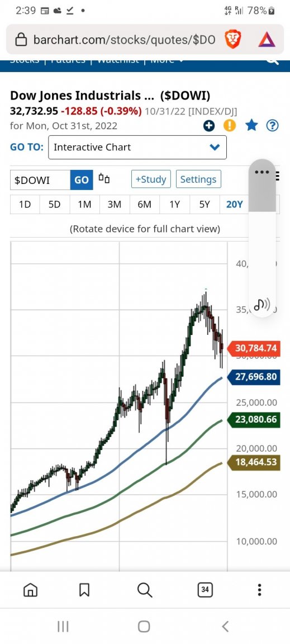Open bookmarks icon in bottom bar
Image resolution: width=290 pixels, height=644 pixels.
pyautogui.click(x=84, y=590)
